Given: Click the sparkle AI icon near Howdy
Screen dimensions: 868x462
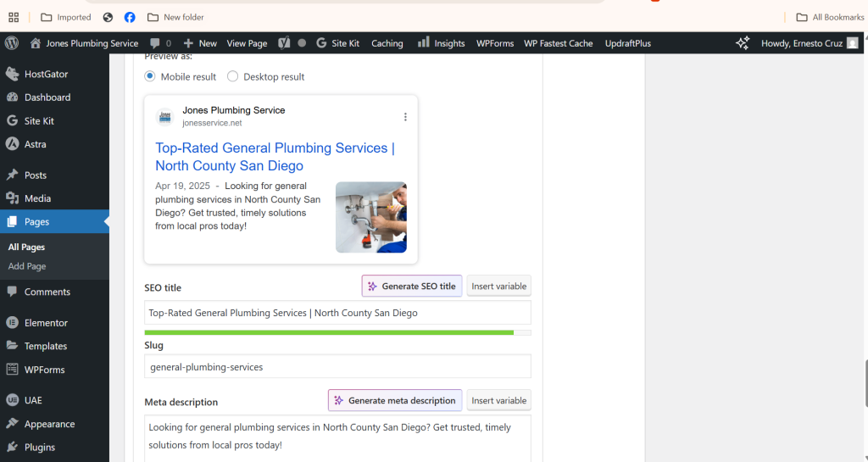Looking at the screenshot, I should (743, 43).
